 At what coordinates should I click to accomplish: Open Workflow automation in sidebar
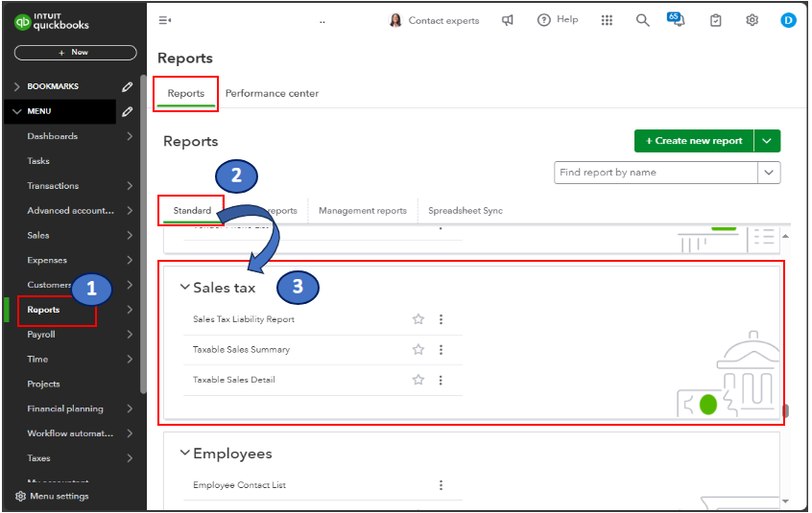pyautogui.click(x=70, y=433)
